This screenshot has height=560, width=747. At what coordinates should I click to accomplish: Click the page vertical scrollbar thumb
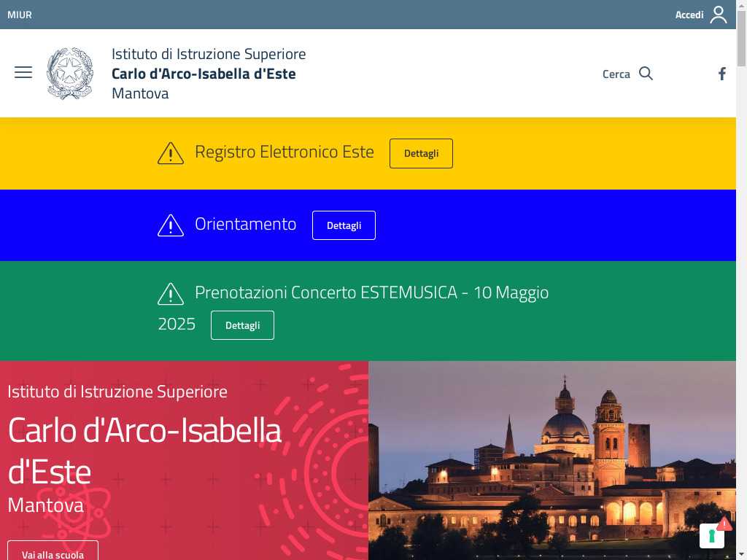pos(741,38)
